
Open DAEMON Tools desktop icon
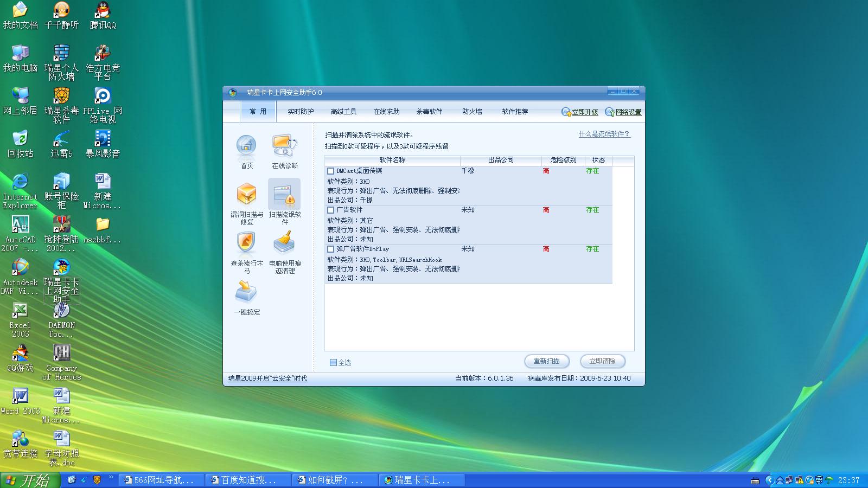click(x=61, y=319)
